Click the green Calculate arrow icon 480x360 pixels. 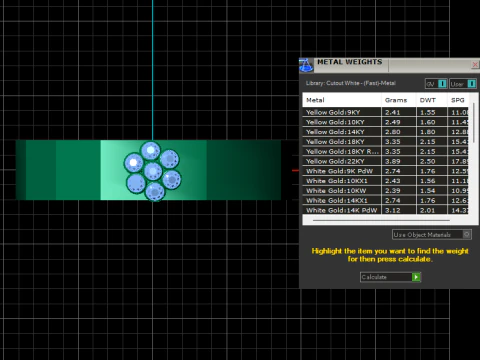tap(416, 277)
